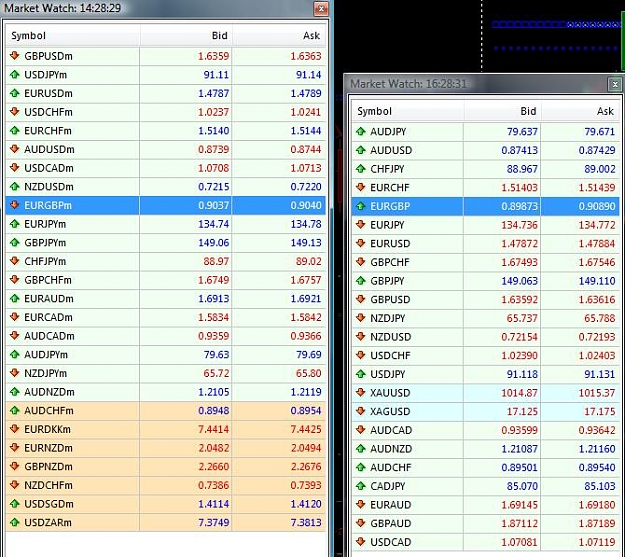
Task: Click the up arrow icon beside USDJPYm
Action: pos(15,74)
